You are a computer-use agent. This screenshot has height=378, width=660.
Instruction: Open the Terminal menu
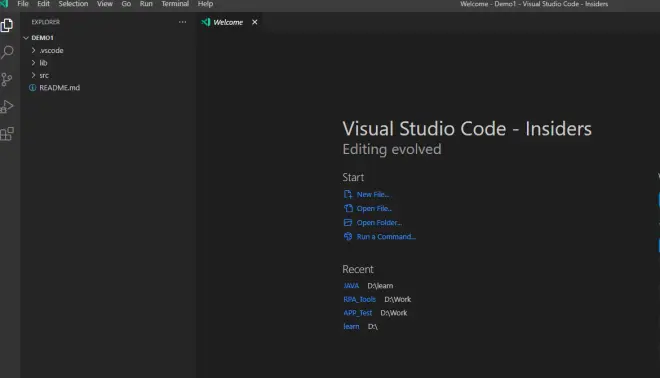click(175, 4)
